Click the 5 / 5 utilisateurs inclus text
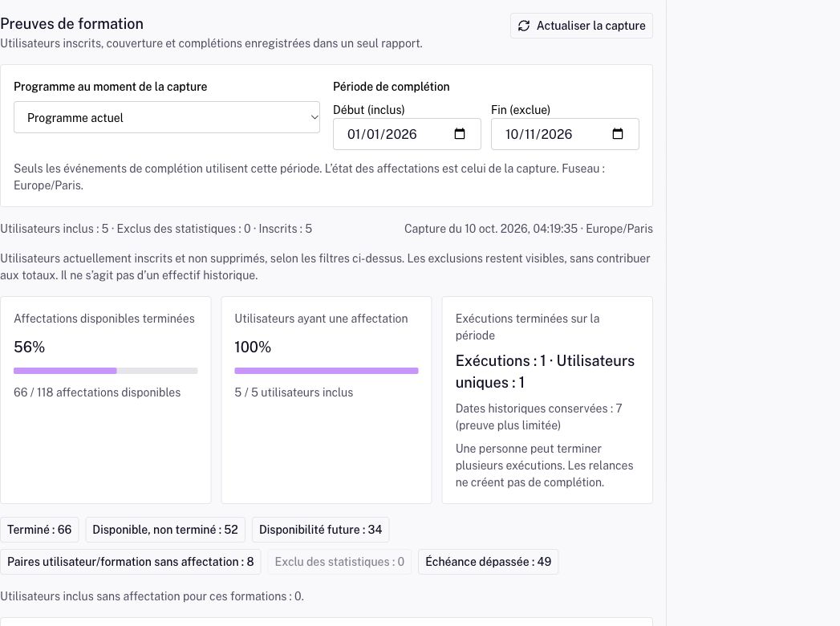This screenshot has width=840, height=626. (294, 392)
